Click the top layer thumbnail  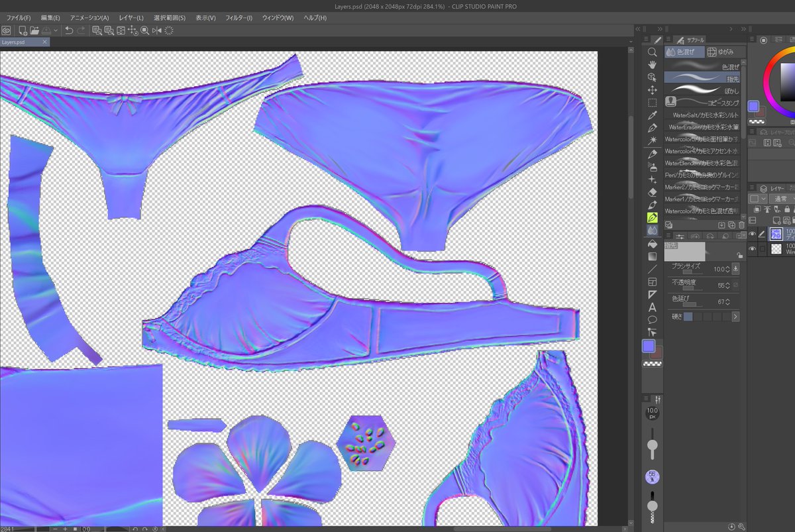pos(776,233)
